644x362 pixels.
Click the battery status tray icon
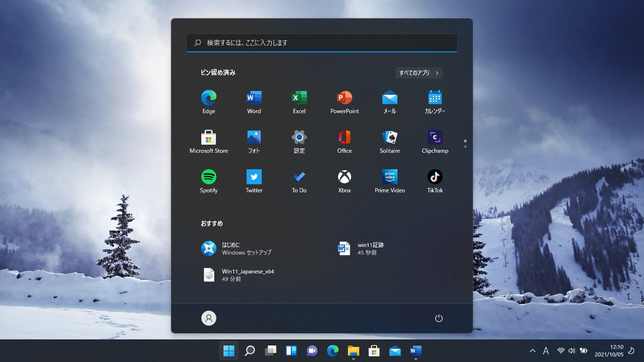[x=584, y=351]
